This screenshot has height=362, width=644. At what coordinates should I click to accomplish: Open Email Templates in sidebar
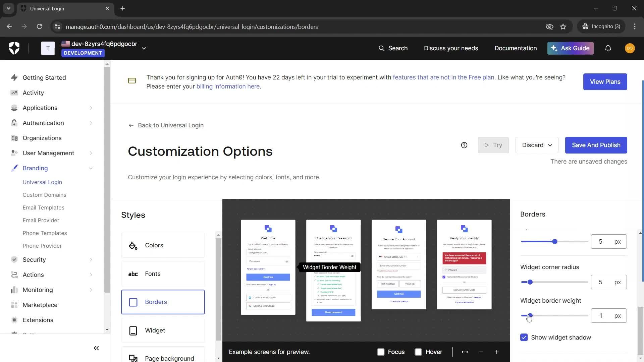(x=43, y=208)
